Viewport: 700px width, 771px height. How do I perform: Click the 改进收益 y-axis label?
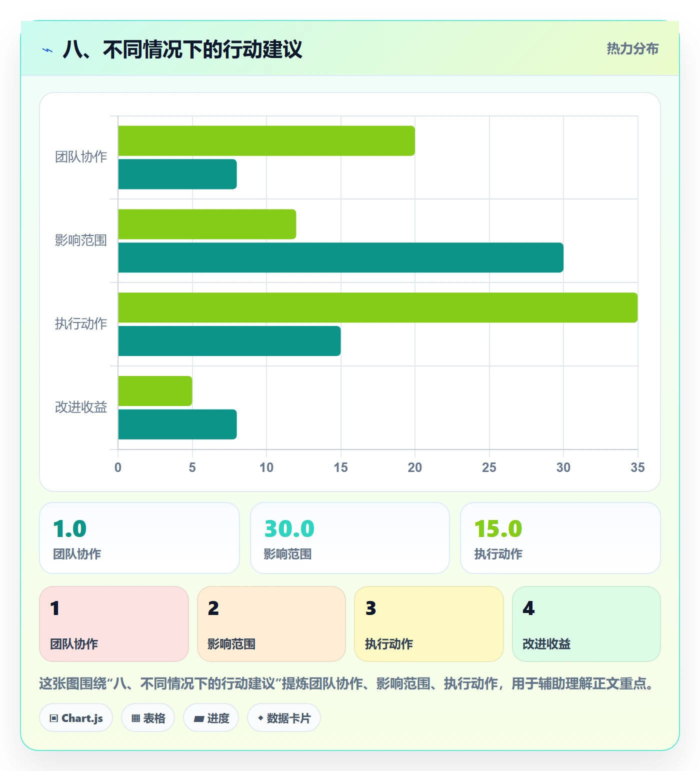81,407
